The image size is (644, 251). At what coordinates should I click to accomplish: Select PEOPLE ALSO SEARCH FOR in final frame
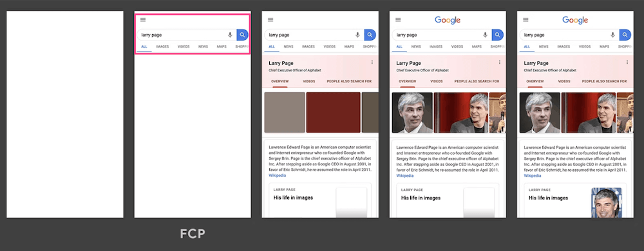coord(605,81)
